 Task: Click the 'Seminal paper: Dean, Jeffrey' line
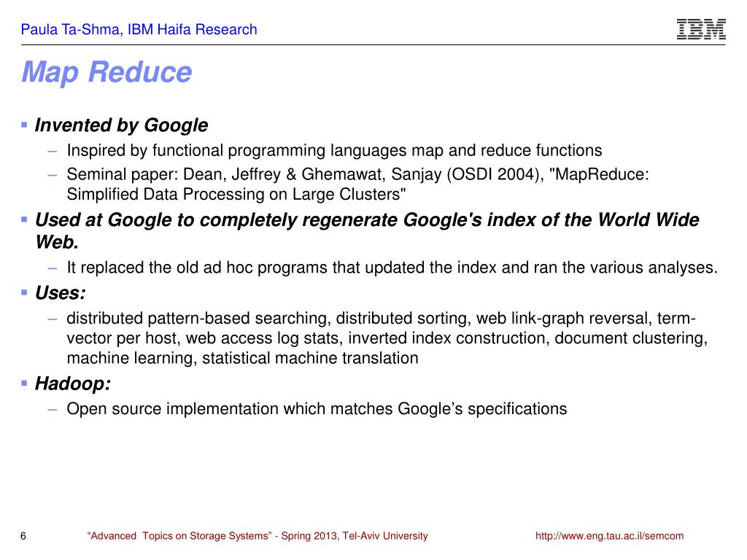pos(357,174)
